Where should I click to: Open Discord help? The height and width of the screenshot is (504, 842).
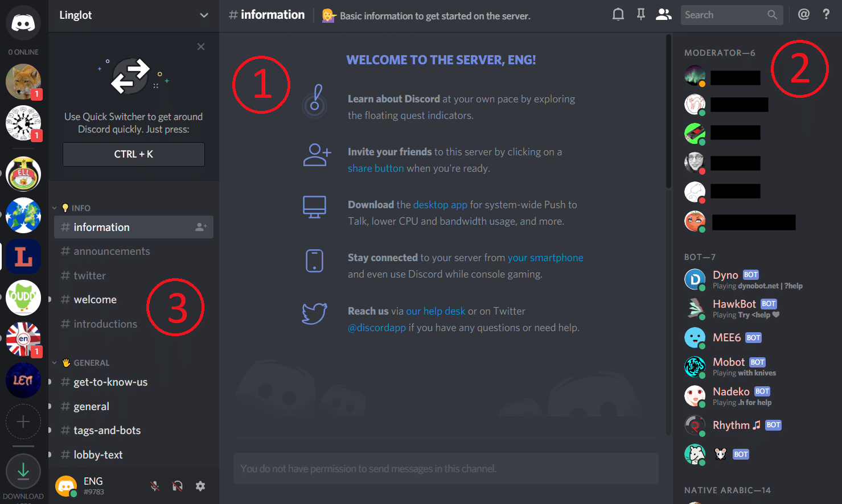826,14
